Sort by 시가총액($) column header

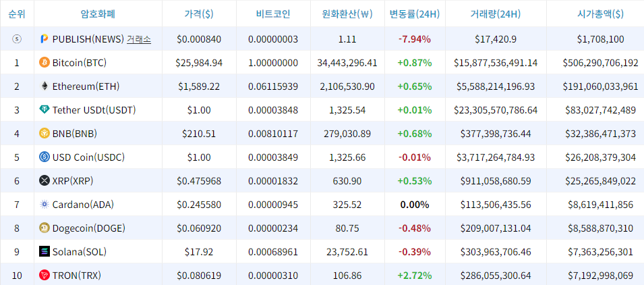pos(600,14)
